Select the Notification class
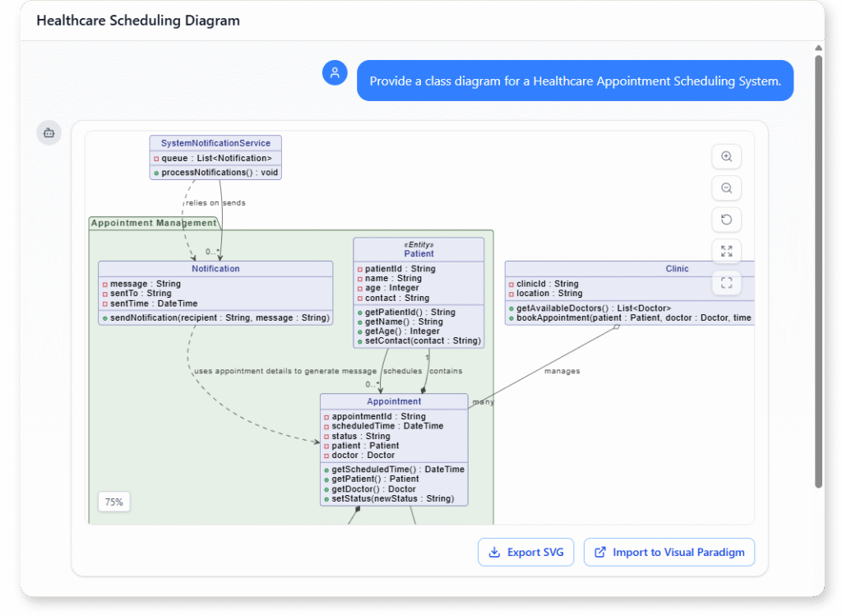 coord(215,269)
